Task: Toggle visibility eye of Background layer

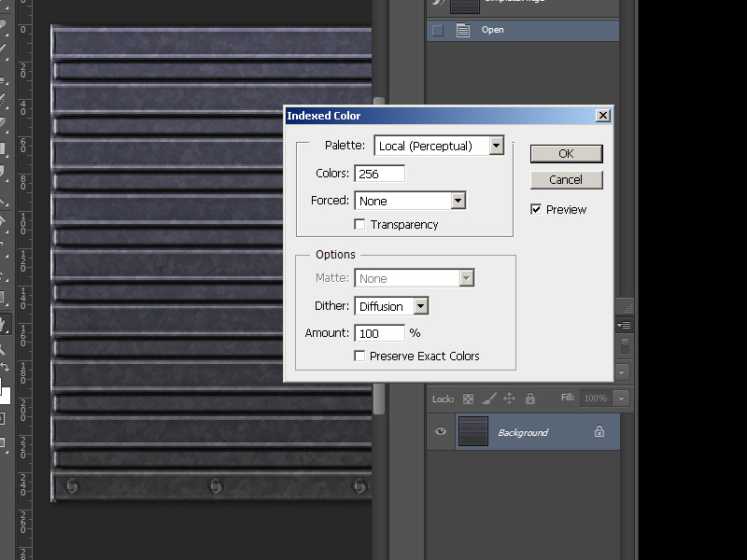Action: point(441,431)
